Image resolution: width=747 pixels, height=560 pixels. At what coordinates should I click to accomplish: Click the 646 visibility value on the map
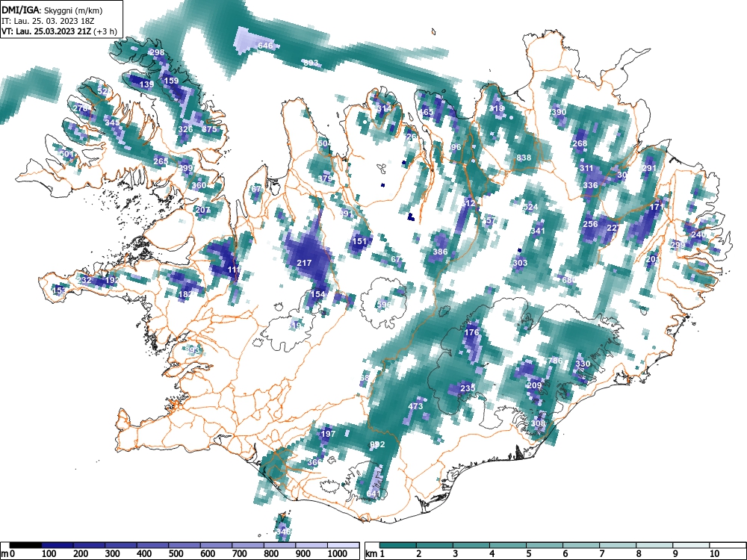tap(265, 46)
